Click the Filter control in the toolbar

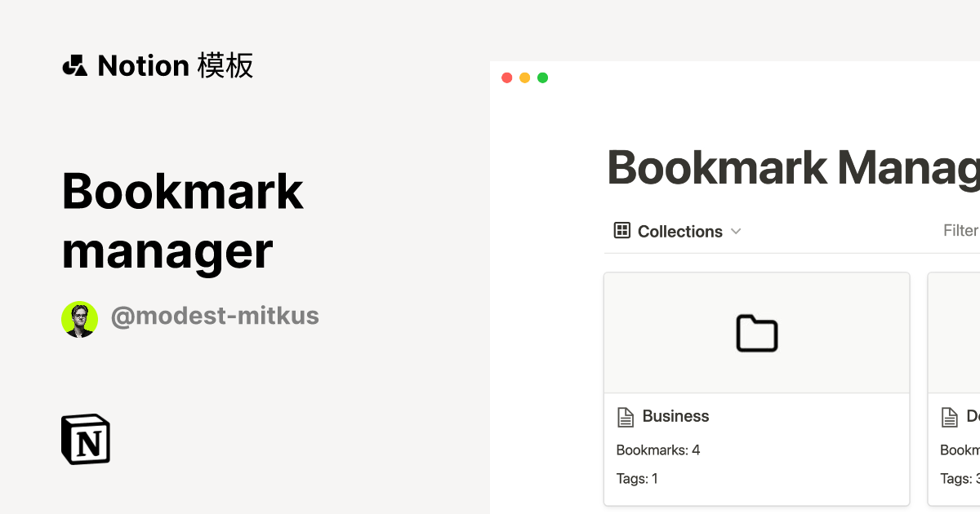960,230
